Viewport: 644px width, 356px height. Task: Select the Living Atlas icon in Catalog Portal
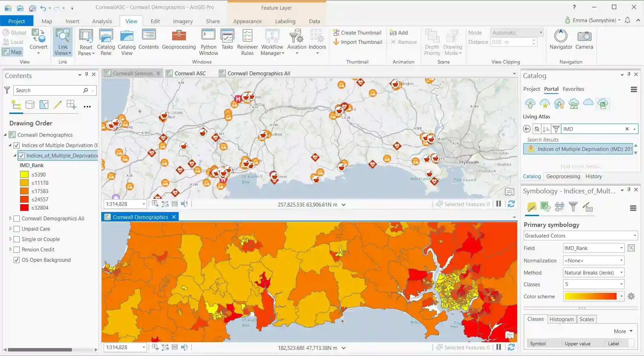[x=603, y=103]
